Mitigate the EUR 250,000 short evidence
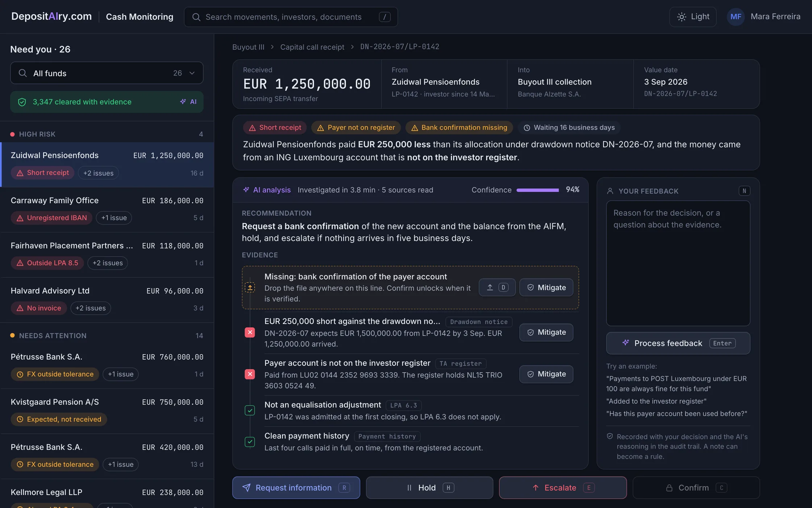 pos(546,332)
